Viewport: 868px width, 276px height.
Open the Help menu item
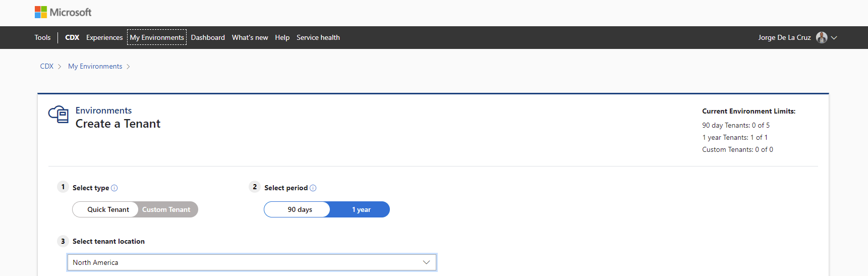point(282,37)
